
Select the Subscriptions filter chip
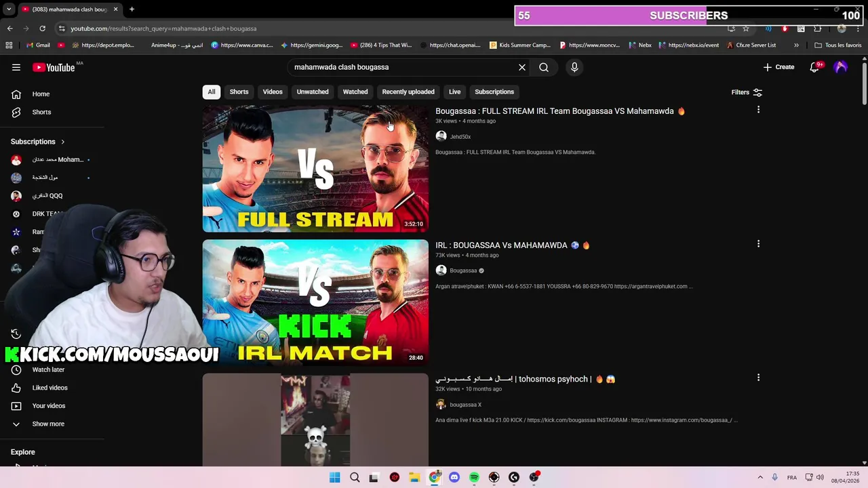(494, 92)
